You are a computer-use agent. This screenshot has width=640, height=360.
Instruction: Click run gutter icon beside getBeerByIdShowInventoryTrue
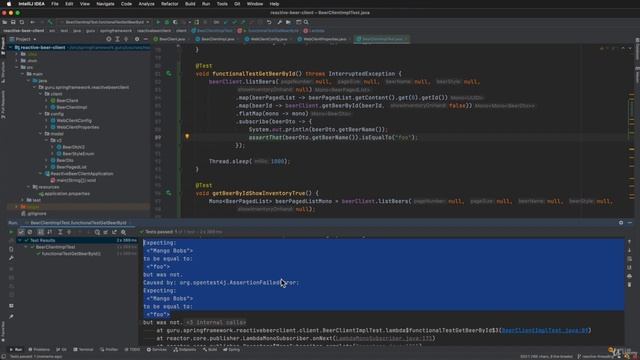tap(169, 193)
